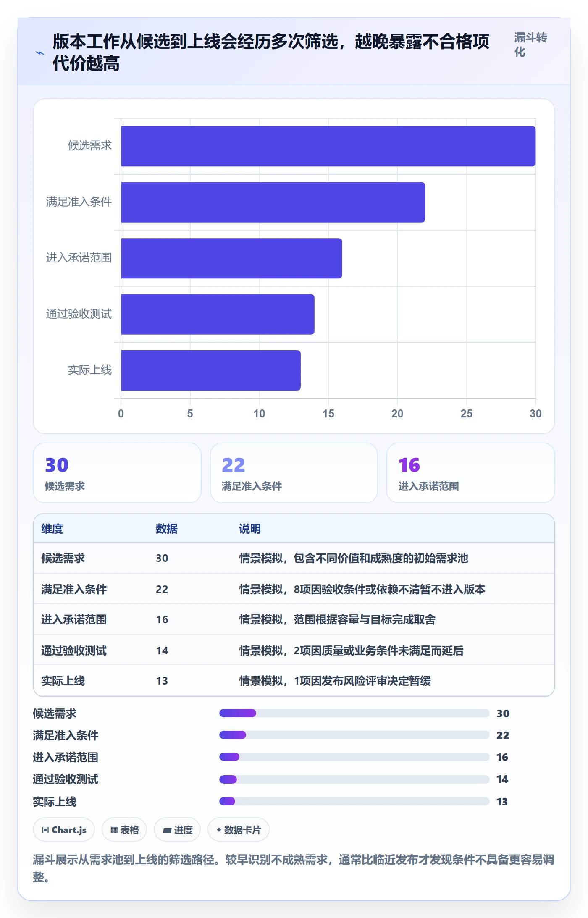Image resolution: width=588 pixels, height=918 pixels.
Task: Click the 通过验收测试 cell in the table
Action: pyautogui.click(x=74, y=650)
